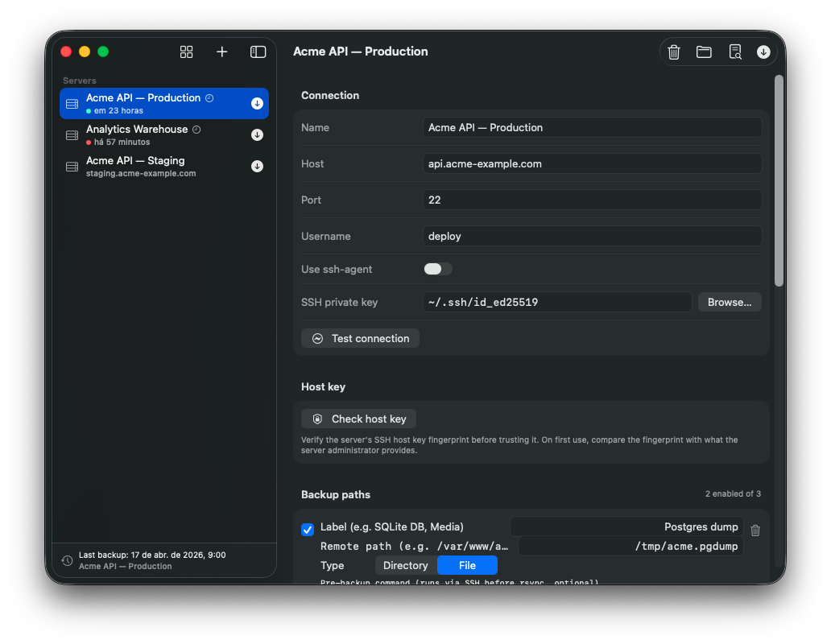This screenshot has height=644, width=831.
Task: Run backup for Analytics Warehouse via download icon
Action: 257,134
